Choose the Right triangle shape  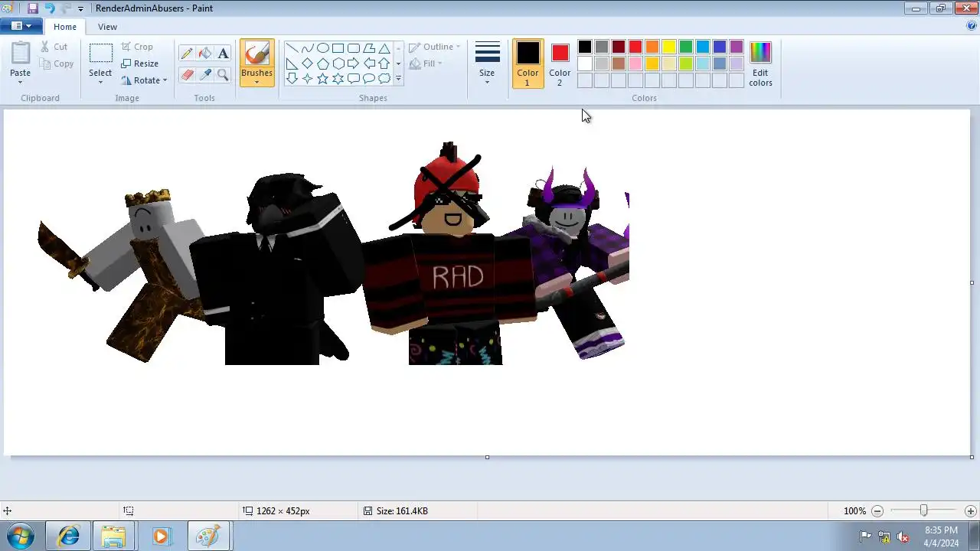[x=292, y=64]
